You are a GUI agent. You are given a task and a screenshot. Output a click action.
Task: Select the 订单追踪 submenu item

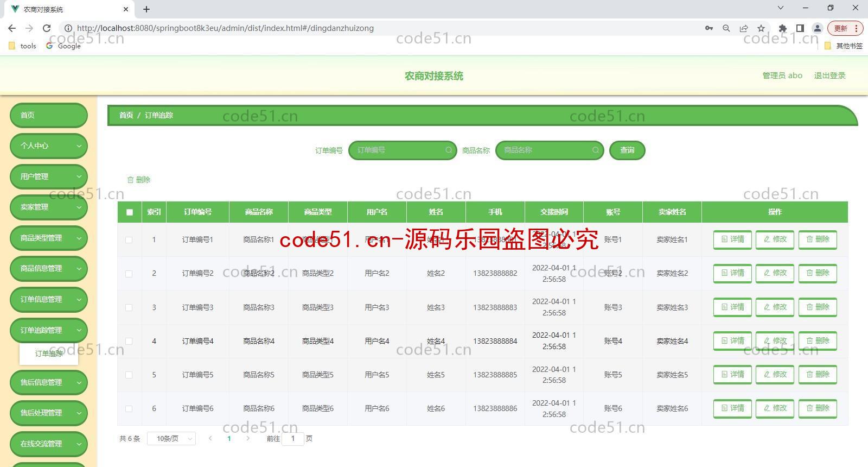[49, 354]
